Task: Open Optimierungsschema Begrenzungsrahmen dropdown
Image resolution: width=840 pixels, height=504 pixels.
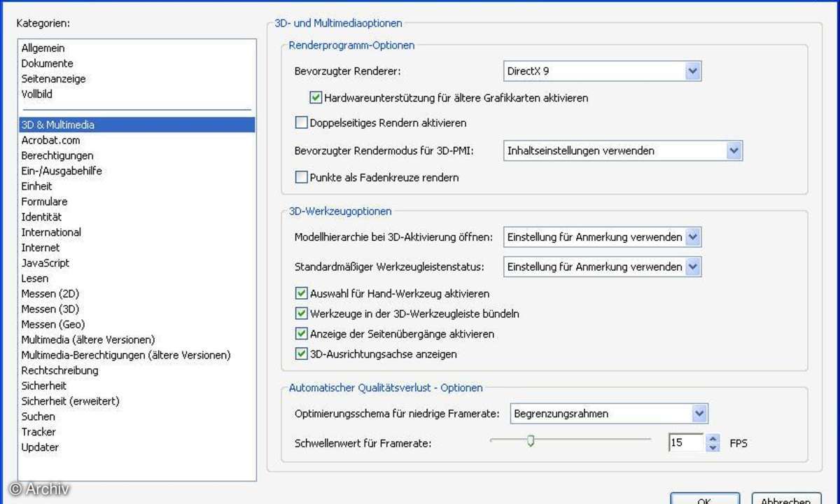Action: [609, 413]
